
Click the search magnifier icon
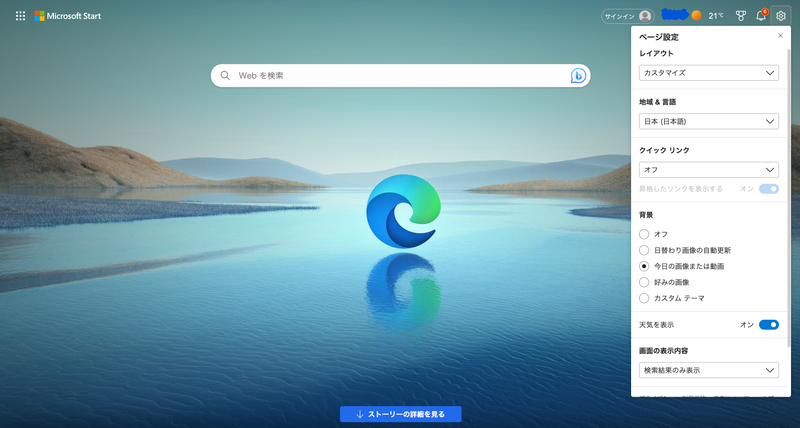[x=225, y=76]
